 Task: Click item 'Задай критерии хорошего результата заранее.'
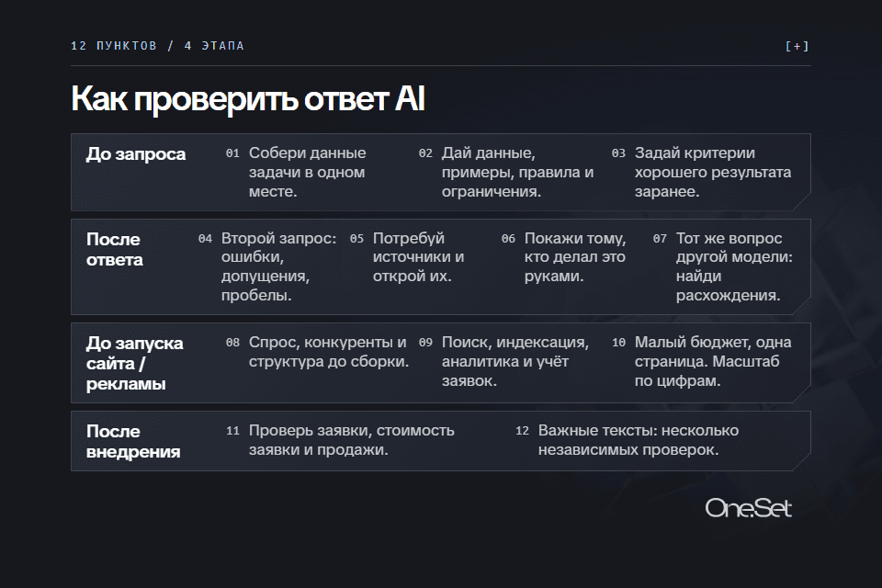[713, 172]
